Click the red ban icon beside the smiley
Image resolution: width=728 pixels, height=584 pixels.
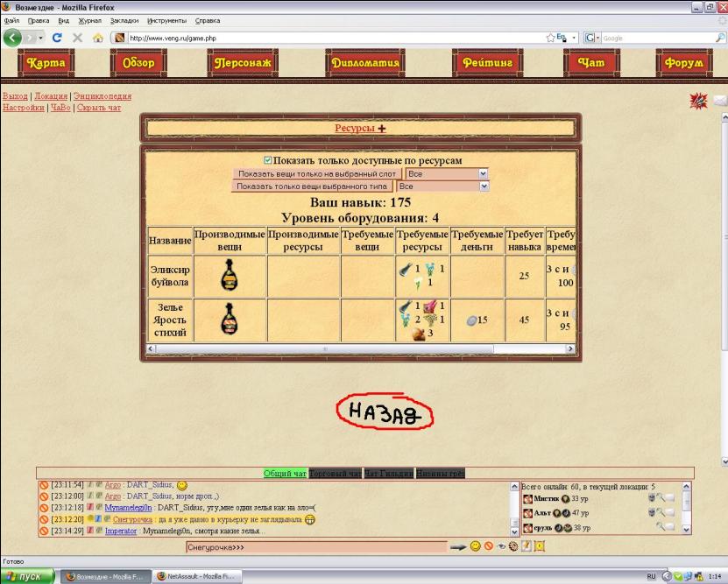(x=489, y=546)
